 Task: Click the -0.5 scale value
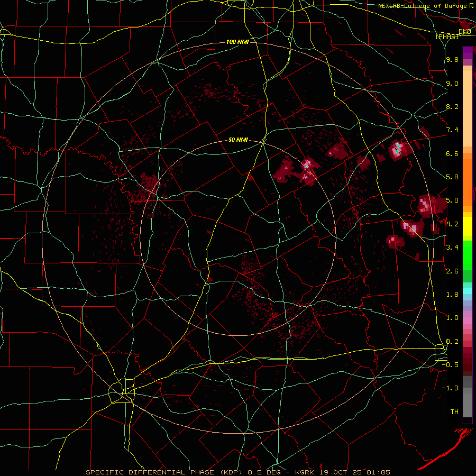click(451, 365)
